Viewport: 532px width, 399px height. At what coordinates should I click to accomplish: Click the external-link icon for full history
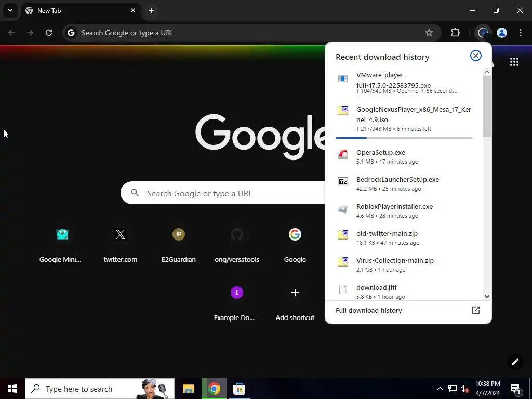(x=476, y=310)
